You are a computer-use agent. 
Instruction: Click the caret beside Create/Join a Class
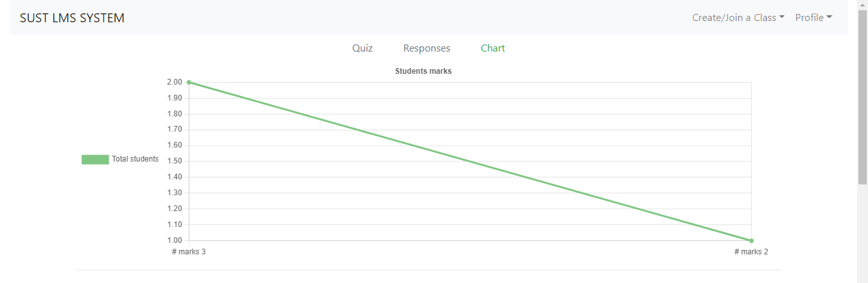click(x=782, y=18)
